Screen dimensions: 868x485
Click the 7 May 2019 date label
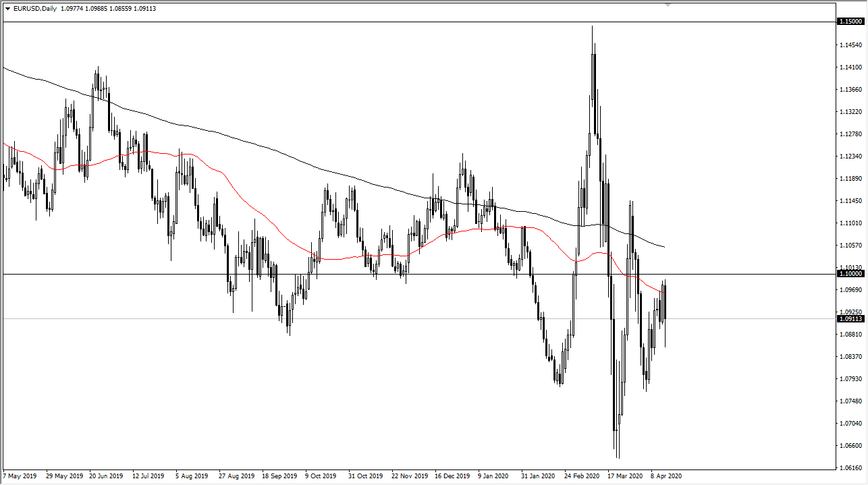tap(19, 476)
